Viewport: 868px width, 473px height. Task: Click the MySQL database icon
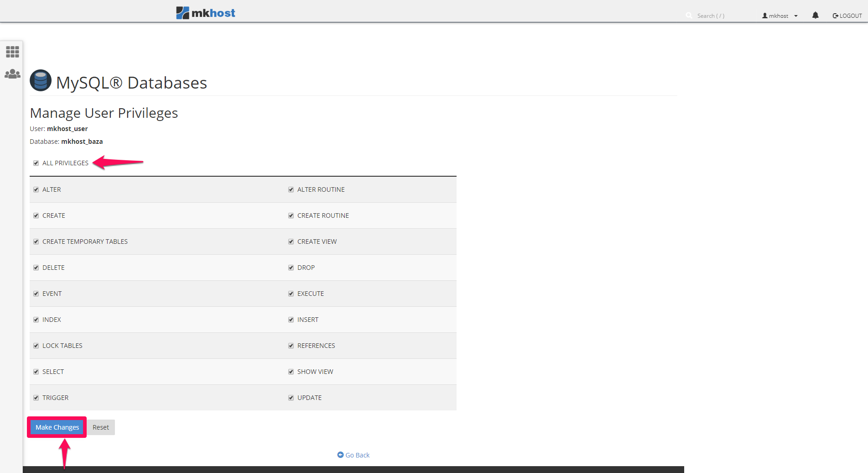tap(41, 80)
